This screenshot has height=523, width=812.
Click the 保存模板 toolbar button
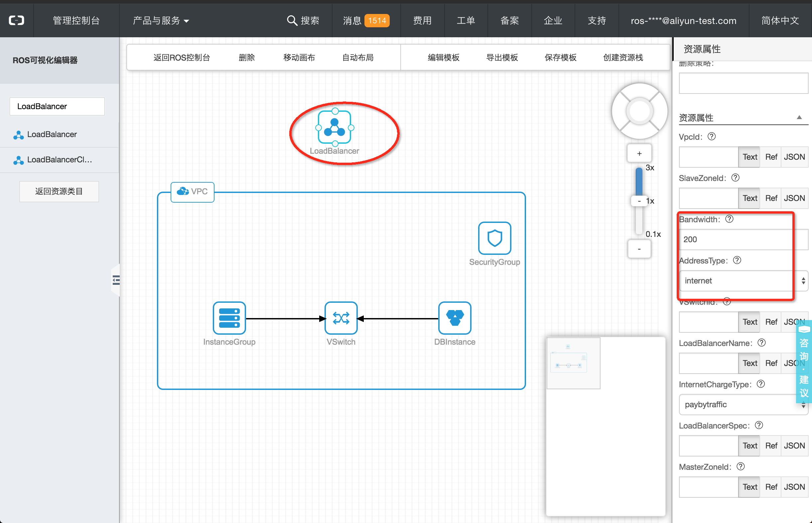(560, 58)
